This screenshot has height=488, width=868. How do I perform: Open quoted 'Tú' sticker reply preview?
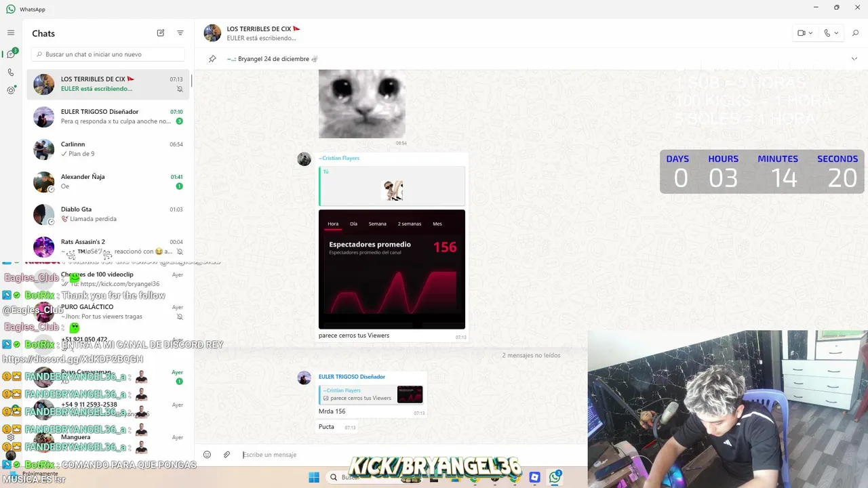coord(392,186)
